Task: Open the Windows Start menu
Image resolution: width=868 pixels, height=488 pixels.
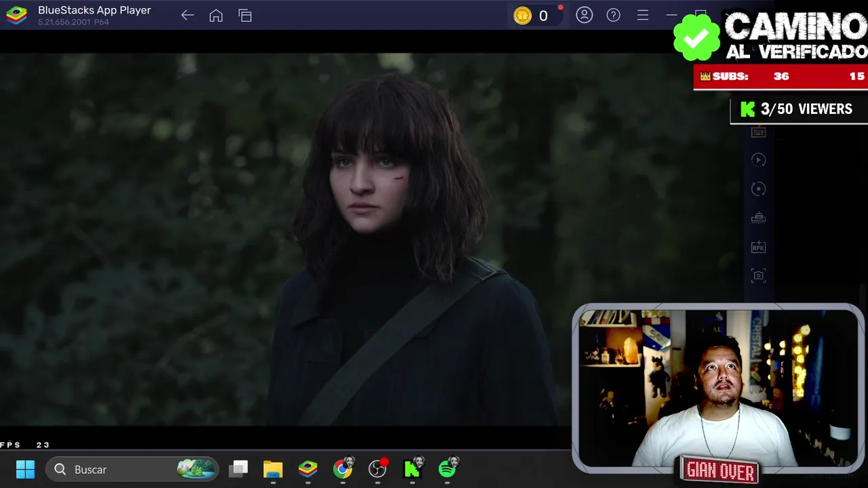Action: pyautogui.click(x=25, y=469)
